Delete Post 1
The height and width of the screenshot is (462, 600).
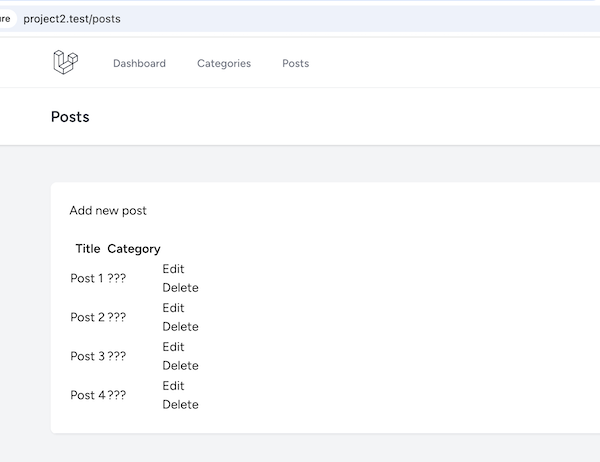pyautogui.click(x=180, y=287)
